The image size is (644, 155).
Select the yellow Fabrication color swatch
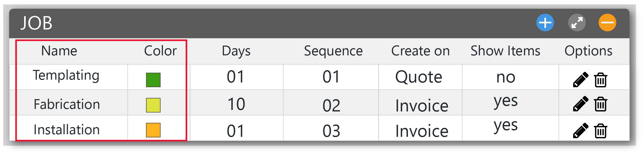153,105
